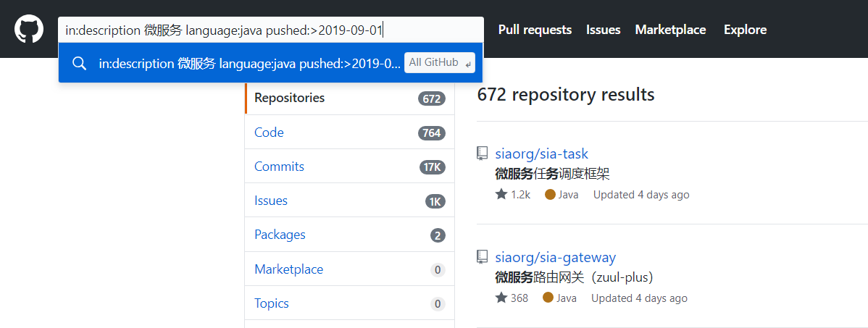Viewport: 868px width, 328px height.
Task: Click Updated 4 days ago under sia-task
Action: [x=641, y=194]
